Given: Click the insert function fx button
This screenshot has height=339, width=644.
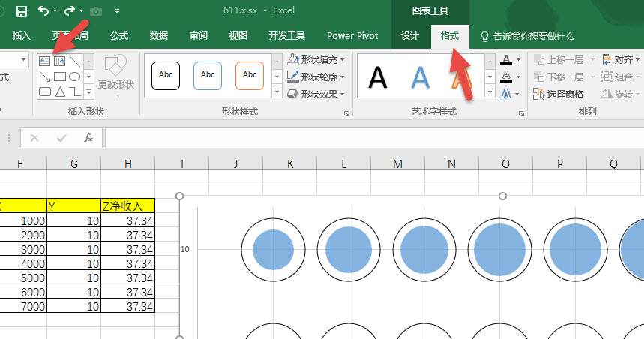Looking at the screenshot, I should pos(88,138).
